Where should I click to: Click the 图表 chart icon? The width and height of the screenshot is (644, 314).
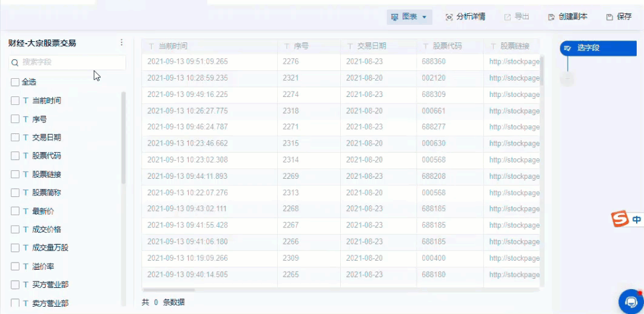tap(395, 17)
